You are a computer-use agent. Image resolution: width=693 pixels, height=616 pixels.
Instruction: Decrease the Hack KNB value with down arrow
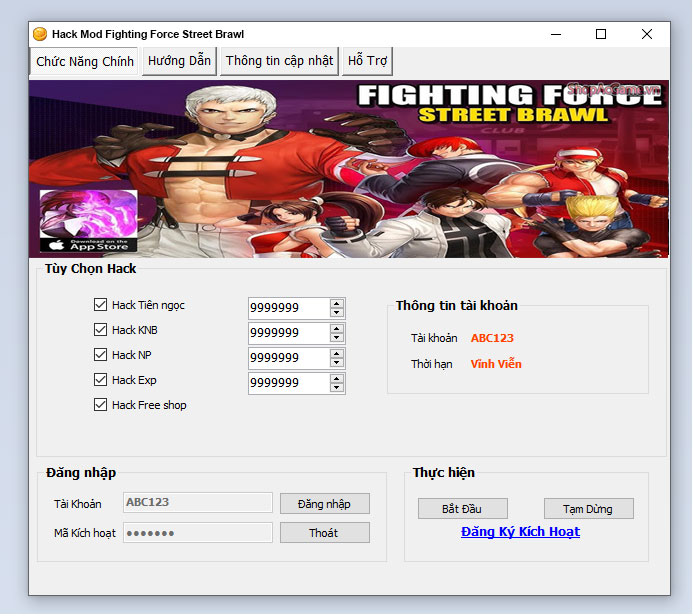337,338
